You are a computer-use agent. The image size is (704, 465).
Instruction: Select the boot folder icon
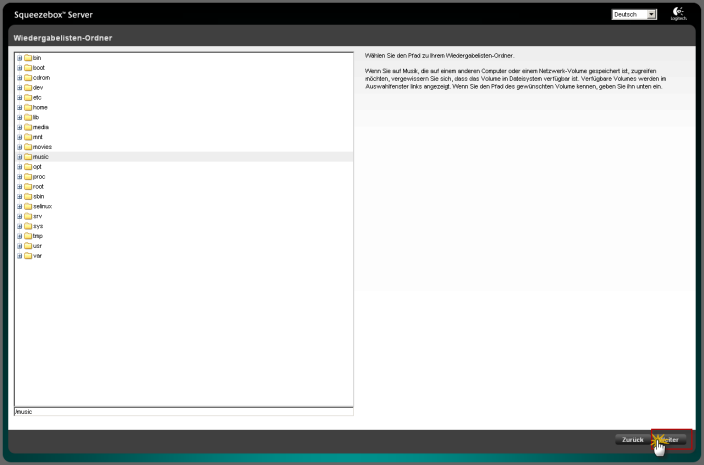click(28, 68)
